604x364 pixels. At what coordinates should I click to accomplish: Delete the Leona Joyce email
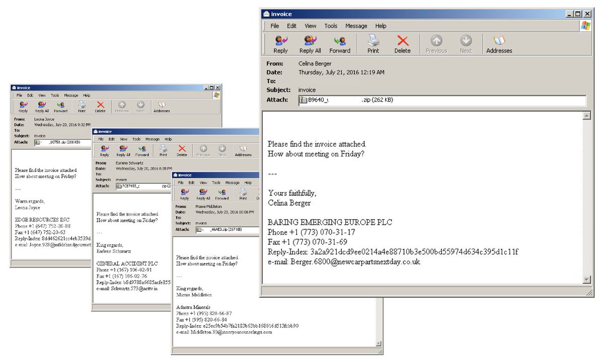pos(100,107)
